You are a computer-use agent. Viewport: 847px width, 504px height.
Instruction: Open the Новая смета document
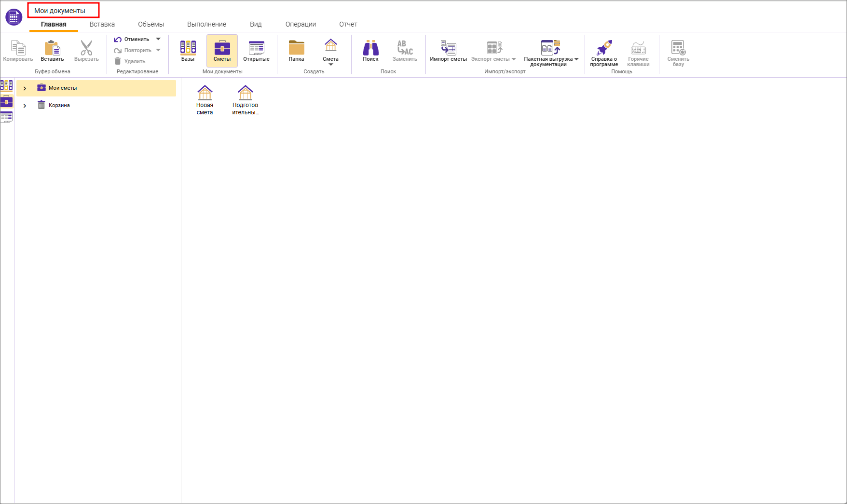(205, 100)
